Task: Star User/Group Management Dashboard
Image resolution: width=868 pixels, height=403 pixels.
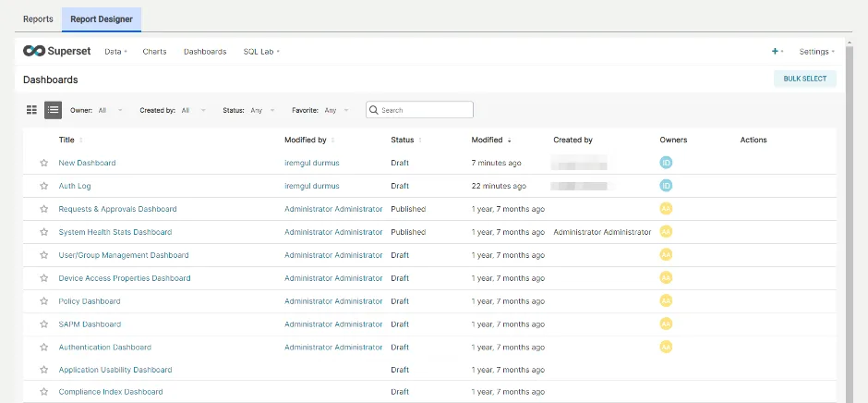Action: 43,255
